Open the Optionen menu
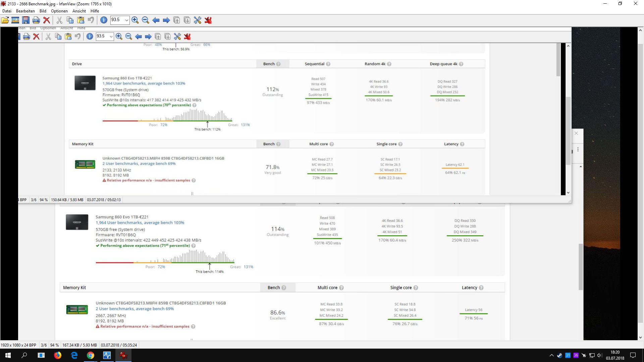 pos(59,11)
